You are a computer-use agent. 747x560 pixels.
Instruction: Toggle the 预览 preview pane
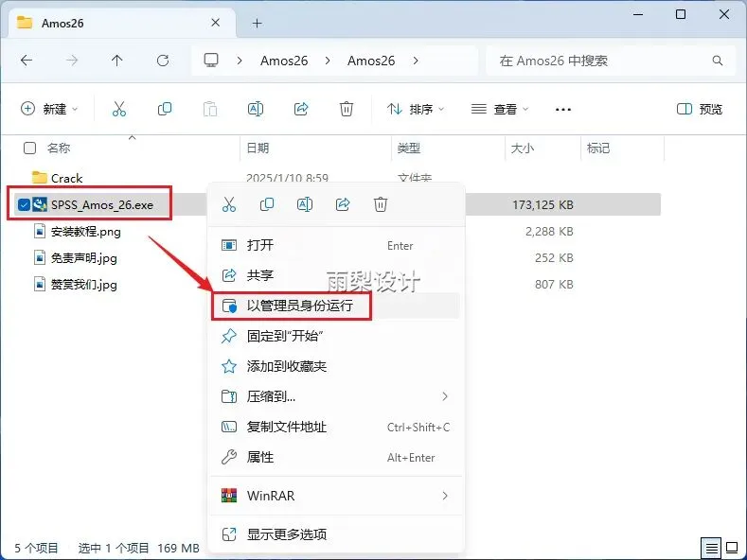(x=700, y=109)
